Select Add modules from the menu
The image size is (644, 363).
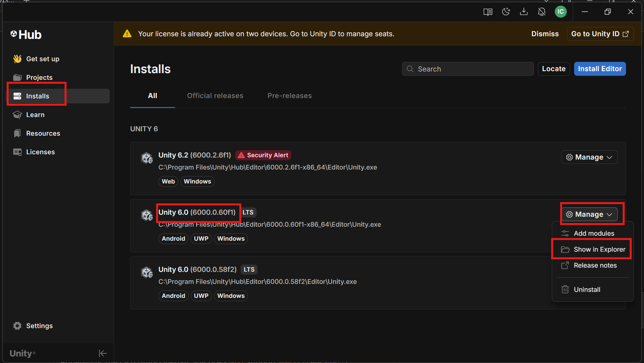(x=594, y=233)
